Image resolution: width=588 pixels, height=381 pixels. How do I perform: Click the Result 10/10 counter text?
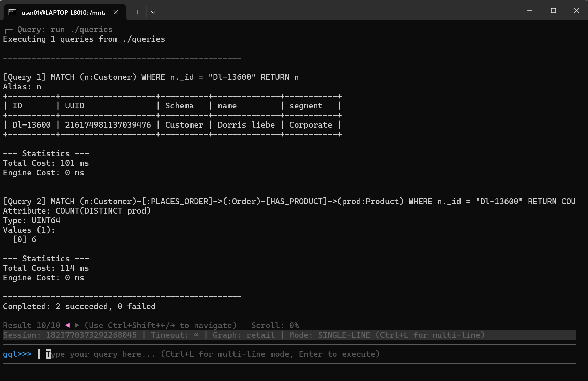(32, 325)
